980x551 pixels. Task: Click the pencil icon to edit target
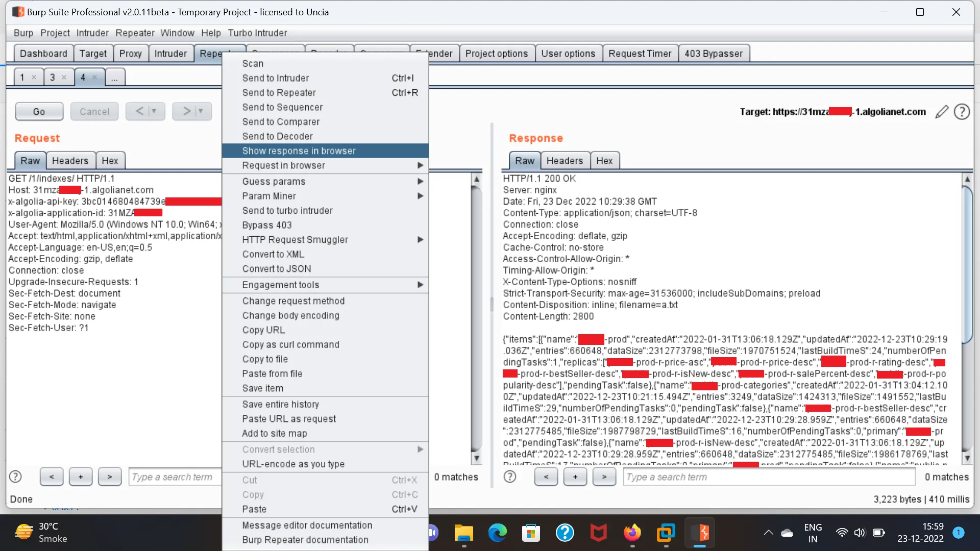pyautogui.click(x=942, y=112)
